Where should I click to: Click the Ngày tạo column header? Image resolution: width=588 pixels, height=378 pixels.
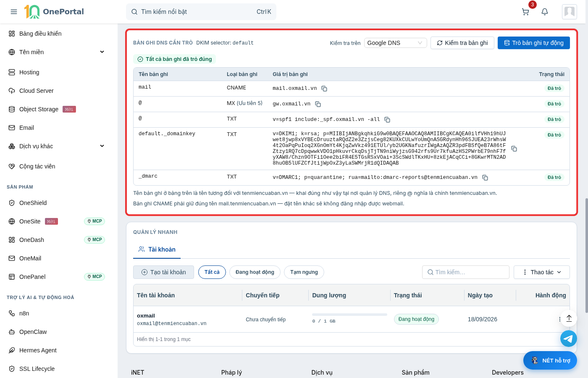click(x=480, y=295)
